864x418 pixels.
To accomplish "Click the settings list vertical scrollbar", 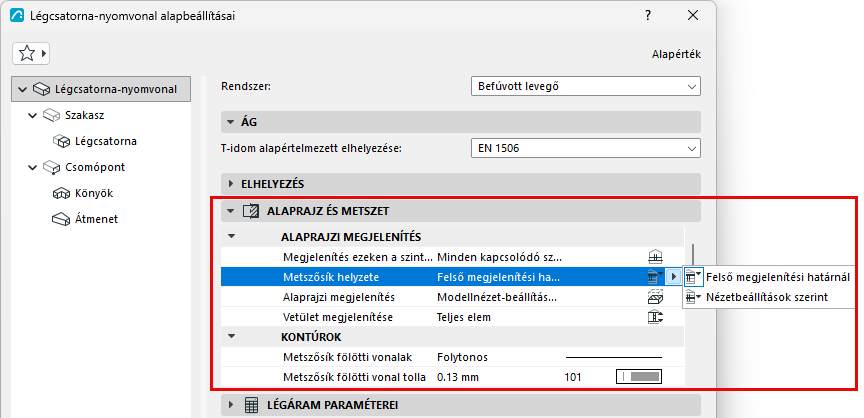I will [693, 254].
